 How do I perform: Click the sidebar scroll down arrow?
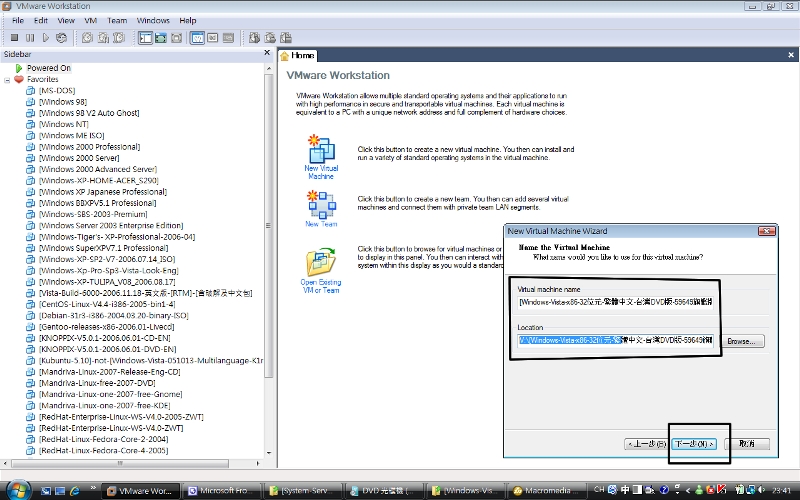coord(269,453)
